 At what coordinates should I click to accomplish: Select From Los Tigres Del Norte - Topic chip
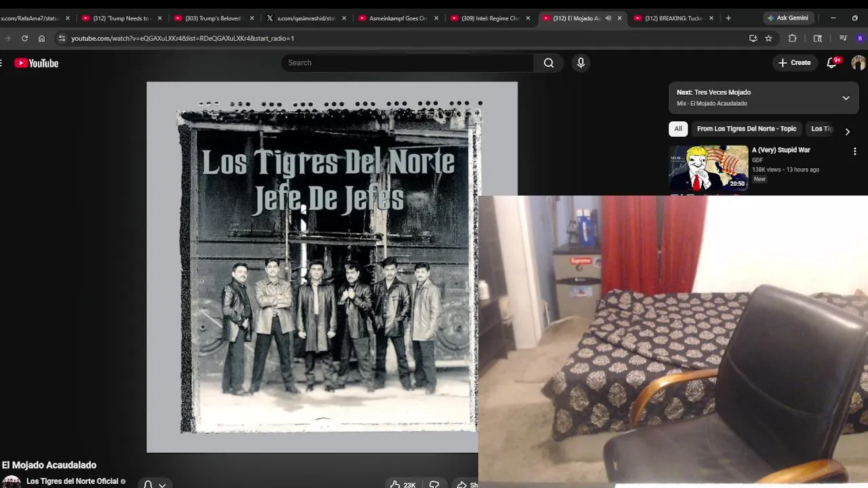[747, 129]
